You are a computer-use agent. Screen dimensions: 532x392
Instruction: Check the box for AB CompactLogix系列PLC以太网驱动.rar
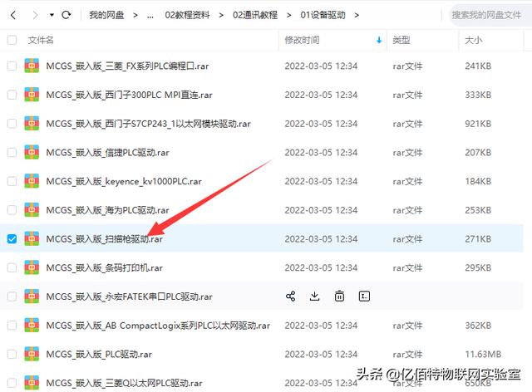click(x=12, y=326)
